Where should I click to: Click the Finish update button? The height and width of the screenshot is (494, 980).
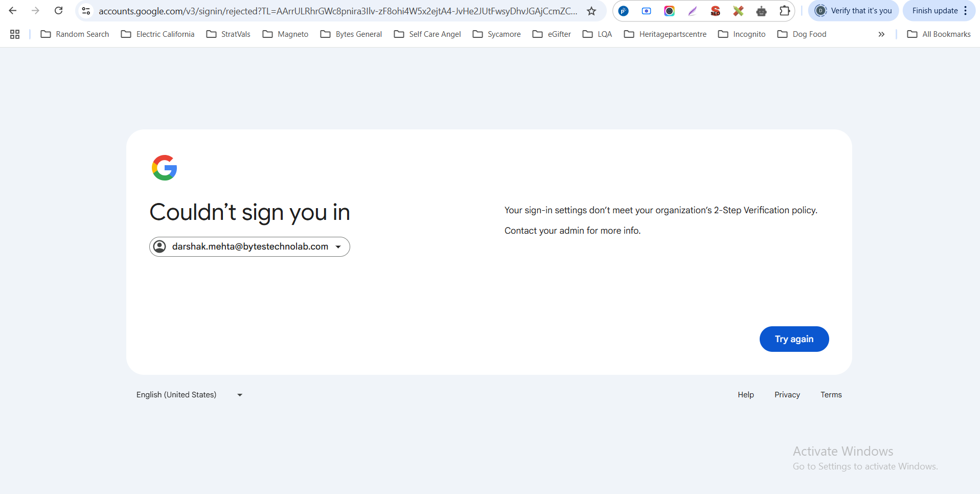tap(935, 11)
